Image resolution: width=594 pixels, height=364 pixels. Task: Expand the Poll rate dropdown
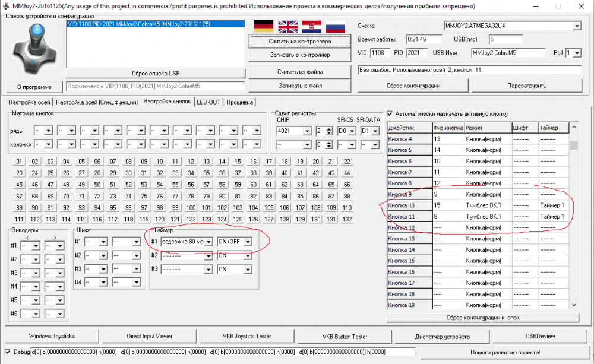tap(577, 53)
